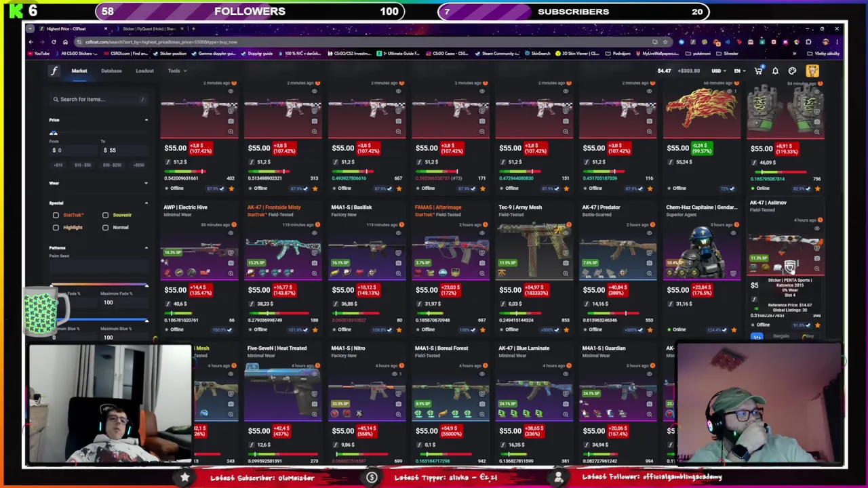Enable the Normal checkbox

click(105, 228)
